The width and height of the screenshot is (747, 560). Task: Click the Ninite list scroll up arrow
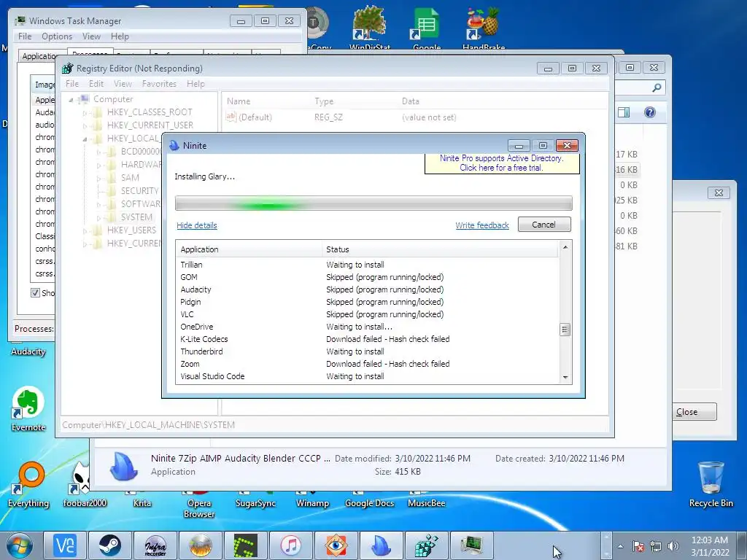pyautogui.click(x=565, y=246)
